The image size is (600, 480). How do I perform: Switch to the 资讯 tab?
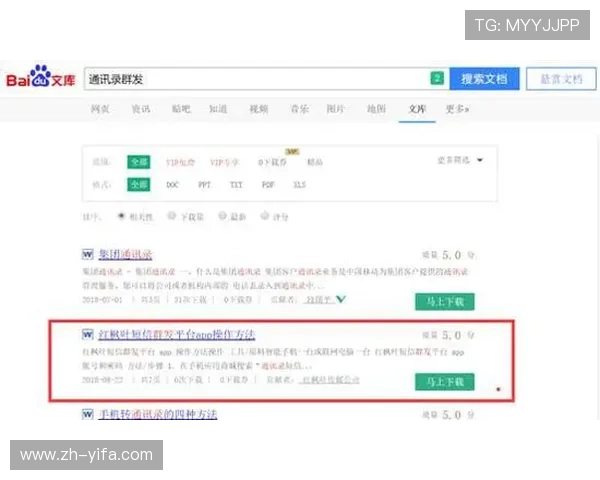[x=141, y=109]
